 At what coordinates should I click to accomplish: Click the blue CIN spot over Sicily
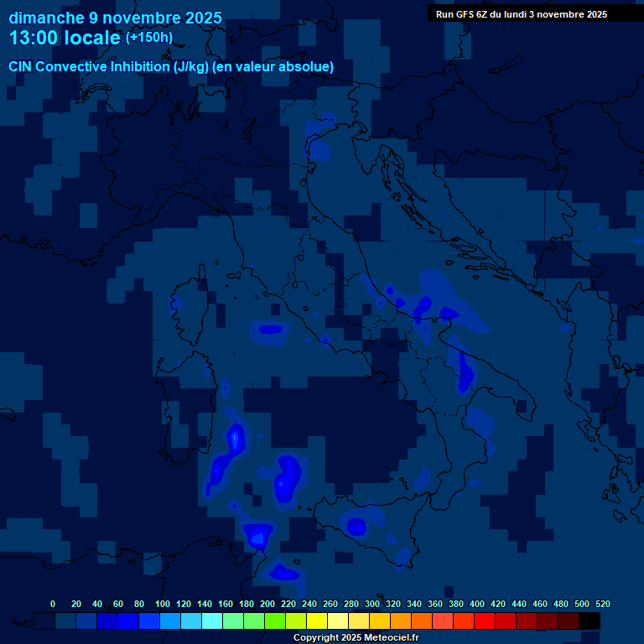[x=356, y=527]
